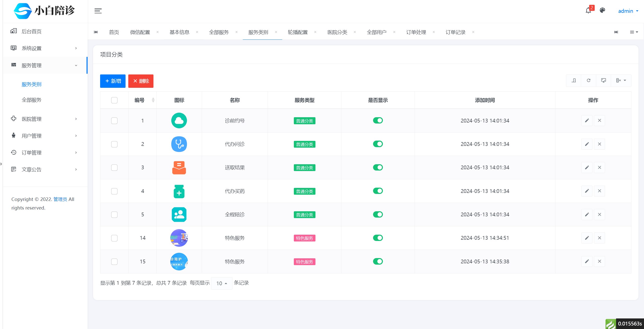Toggle display switch for 诊前约号
Viewport: 644px width, 329px height.
tap(378, 120)
